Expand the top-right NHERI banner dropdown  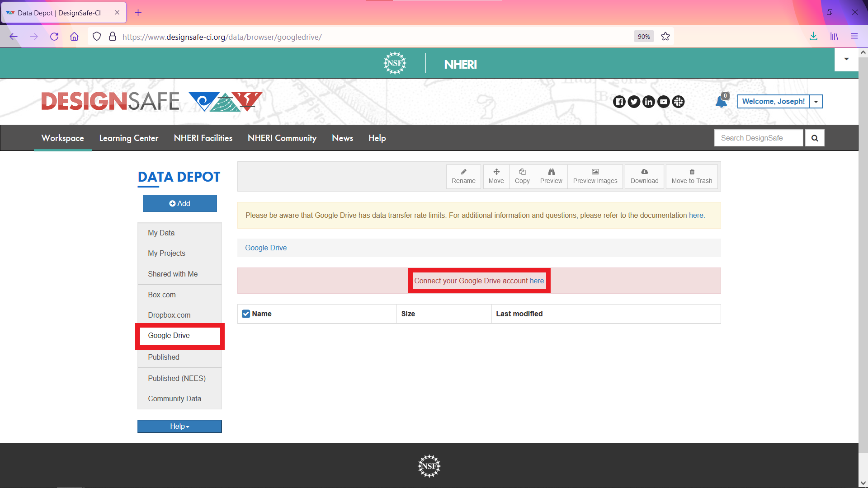coord(846,59)
